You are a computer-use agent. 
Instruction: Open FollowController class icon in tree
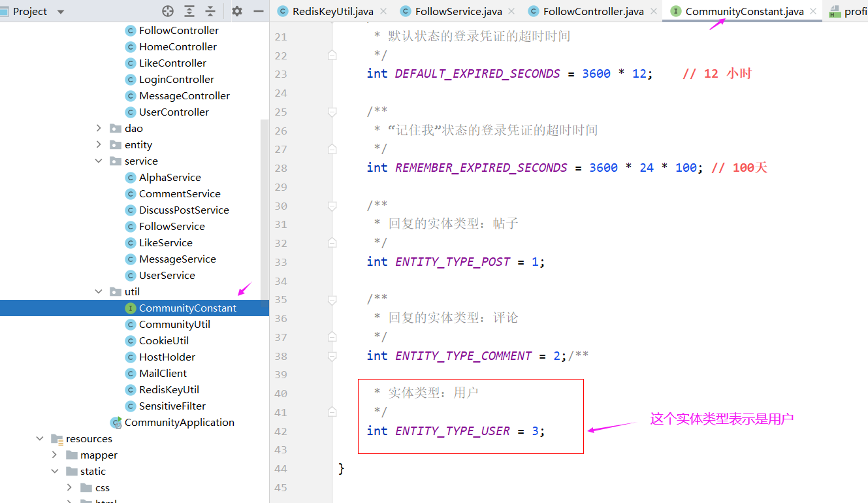pos(130,30)
